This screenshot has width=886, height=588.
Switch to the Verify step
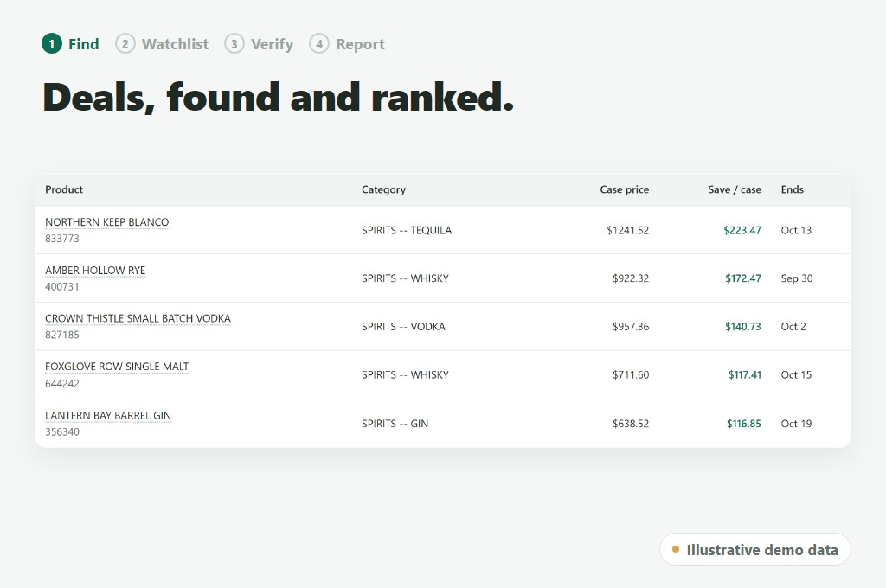tap(259, 43)
